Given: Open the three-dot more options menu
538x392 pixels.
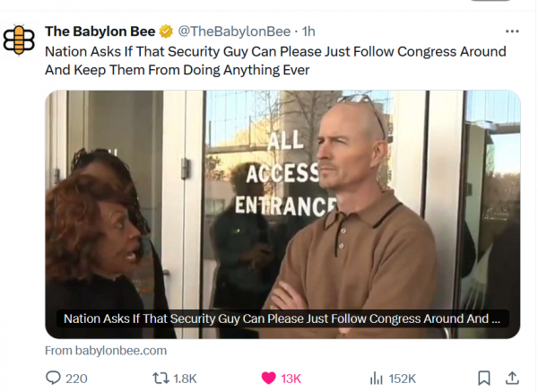Looking at the screenshot, I should coord(512,31).
